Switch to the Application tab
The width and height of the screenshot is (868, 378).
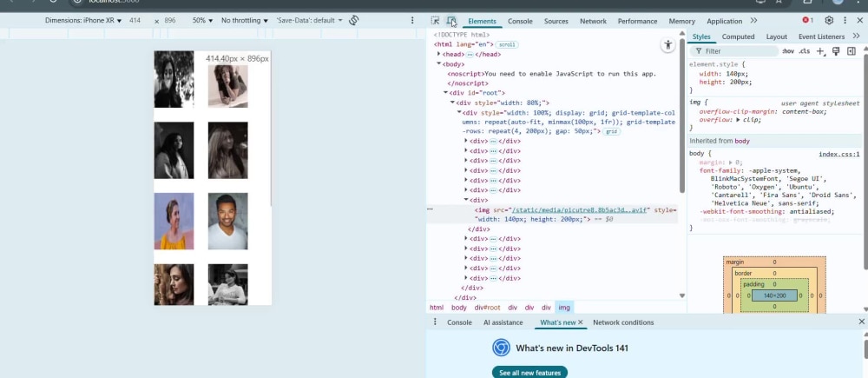point(724,21)
